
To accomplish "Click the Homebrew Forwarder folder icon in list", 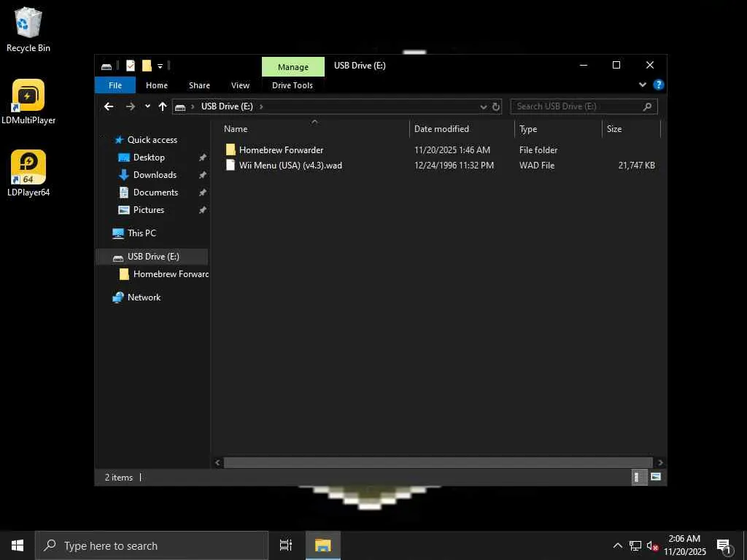I will pyautogui.click(x=231, y=150).
